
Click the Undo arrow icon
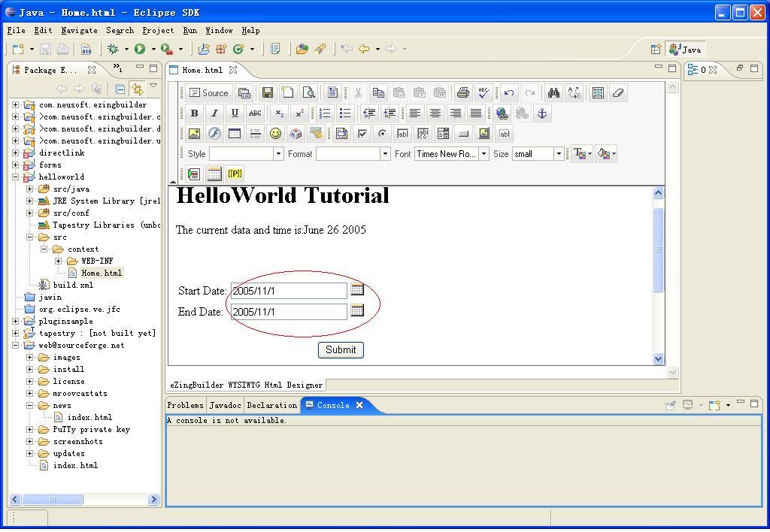coord(509,93)
